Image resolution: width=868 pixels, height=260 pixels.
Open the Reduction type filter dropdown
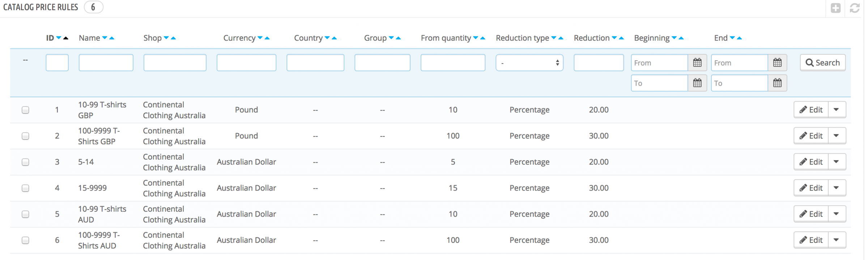point(529,63)
